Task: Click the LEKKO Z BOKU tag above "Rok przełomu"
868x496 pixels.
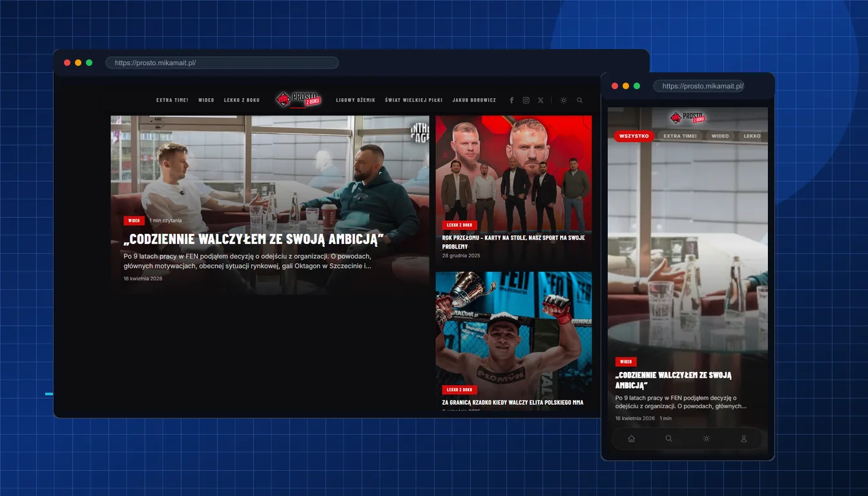Action: [460, 225]
